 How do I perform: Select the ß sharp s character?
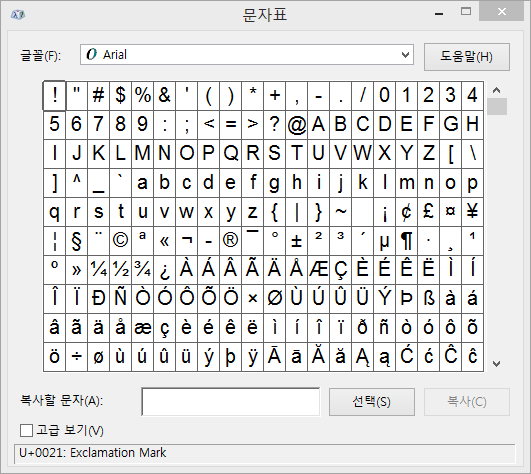point(428,299)
